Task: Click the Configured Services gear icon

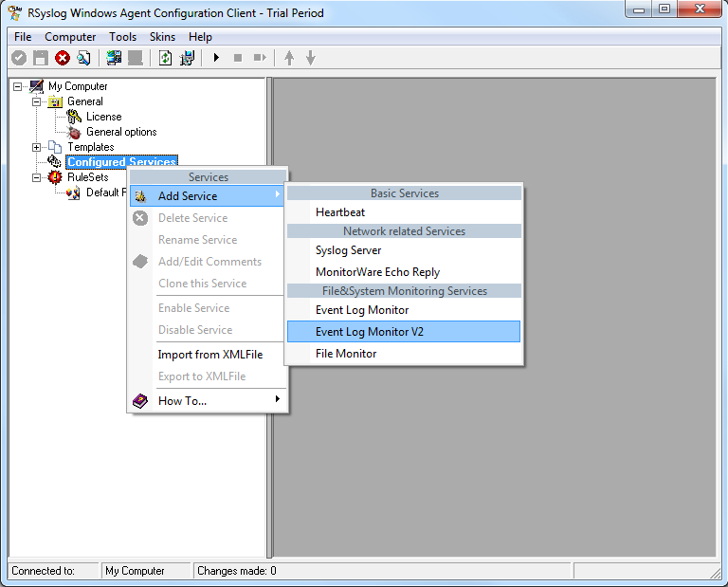Action: [54, 161]
